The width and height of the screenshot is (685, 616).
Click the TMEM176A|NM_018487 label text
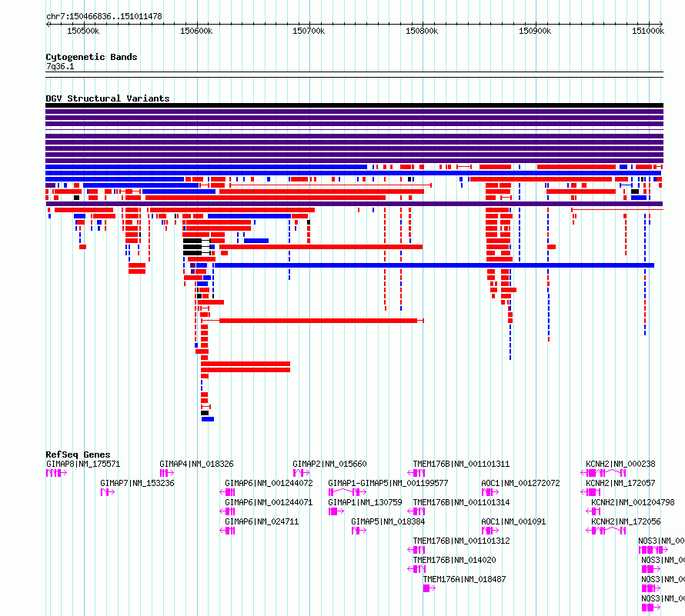click(x=464, y=579)
